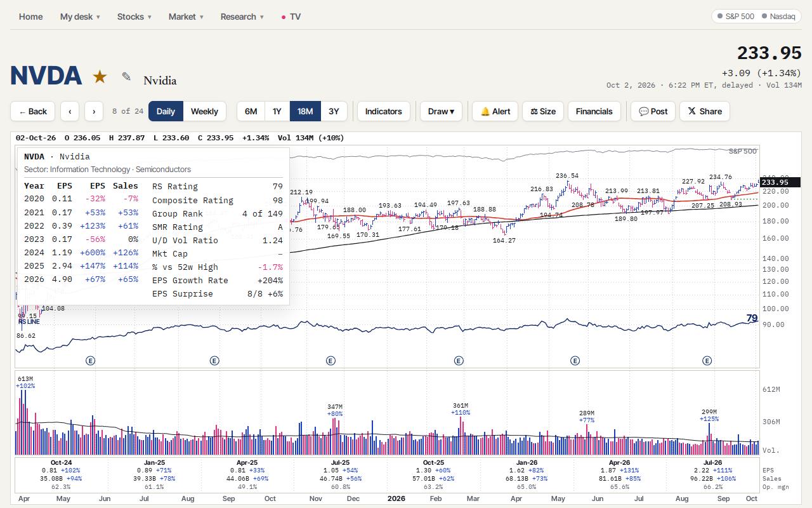The width and height of the screenshot is (812, 508).
Task: Set an Alert with the bell button
Action: point(495,111)
